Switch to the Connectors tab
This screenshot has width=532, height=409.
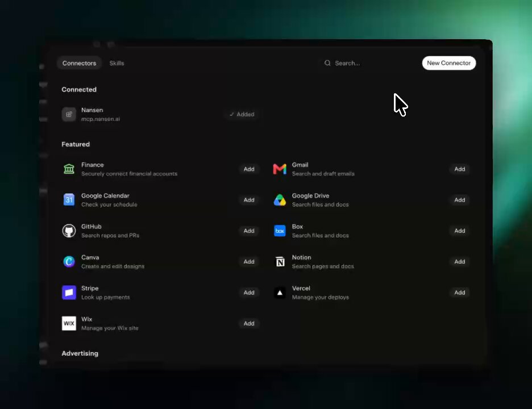point(79,63)
